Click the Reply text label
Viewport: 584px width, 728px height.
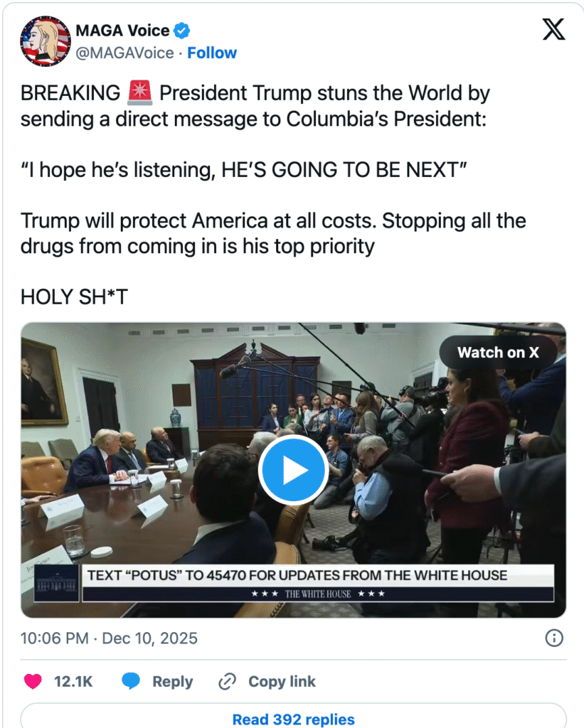[172, 682]
